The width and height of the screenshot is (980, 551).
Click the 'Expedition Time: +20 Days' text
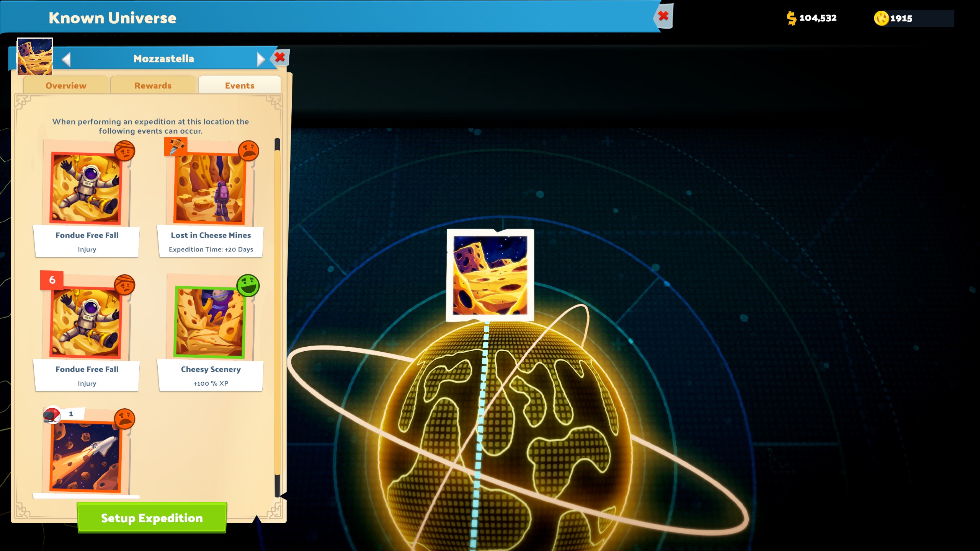click(211, 249)
